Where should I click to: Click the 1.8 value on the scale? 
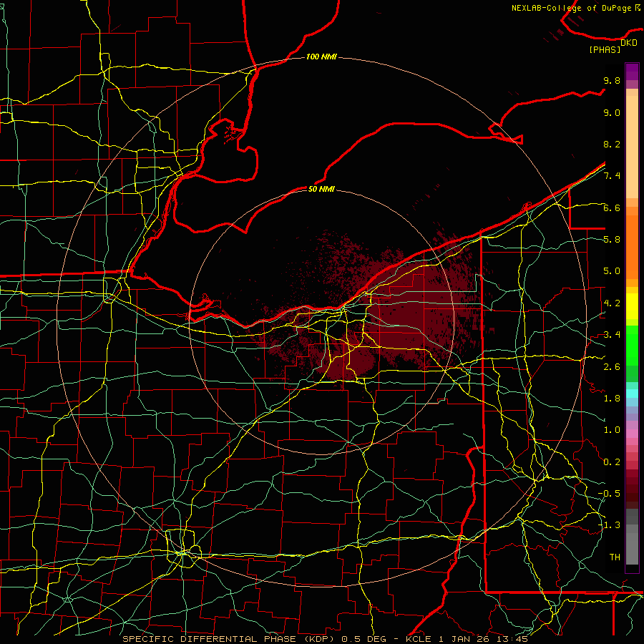point(612,399)
